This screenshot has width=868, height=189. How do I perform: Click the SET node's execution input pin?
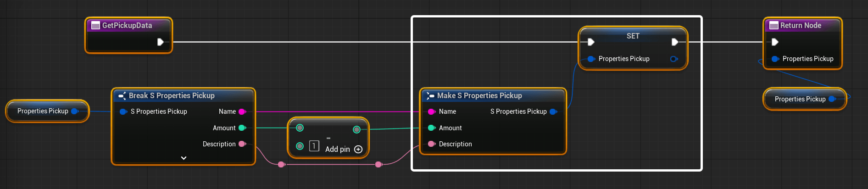(x=591, y=42)
